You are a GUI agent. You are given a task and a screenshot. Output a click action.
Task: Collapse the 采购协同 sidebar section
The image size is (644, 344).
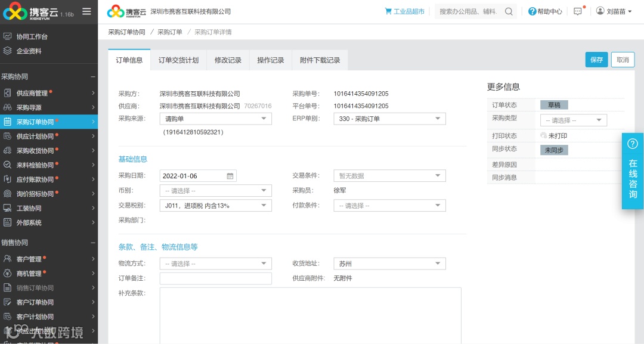[93, 77]
